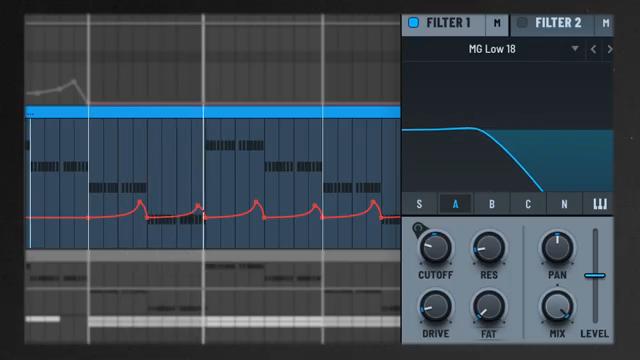Go to the previous filter type arrow
The image size is (640, 360).
pyautogui.click(x=593, y=49)
